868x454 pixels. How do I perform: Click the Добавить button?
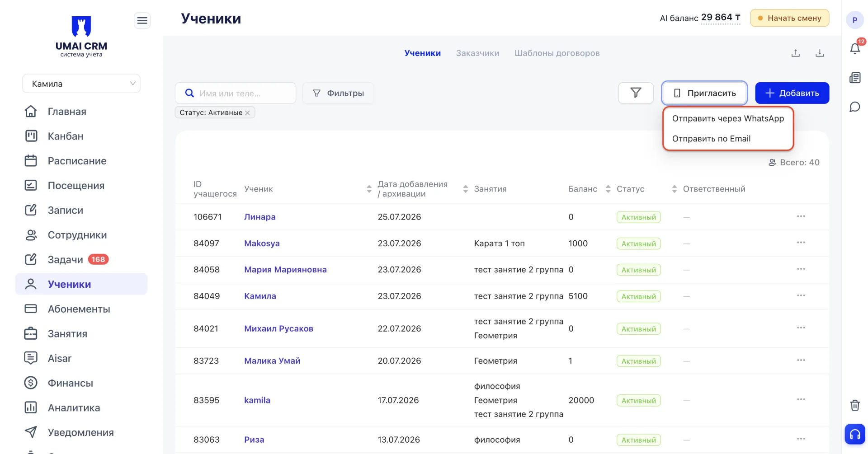tap(792, 93)
